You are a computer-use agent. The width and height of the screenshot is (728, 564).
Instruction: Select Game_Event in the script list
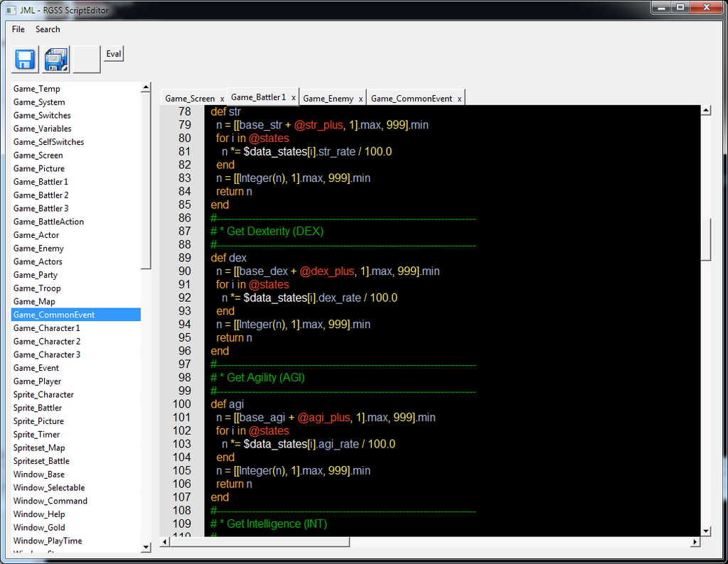pyautogui.click(x=75, y=368)
